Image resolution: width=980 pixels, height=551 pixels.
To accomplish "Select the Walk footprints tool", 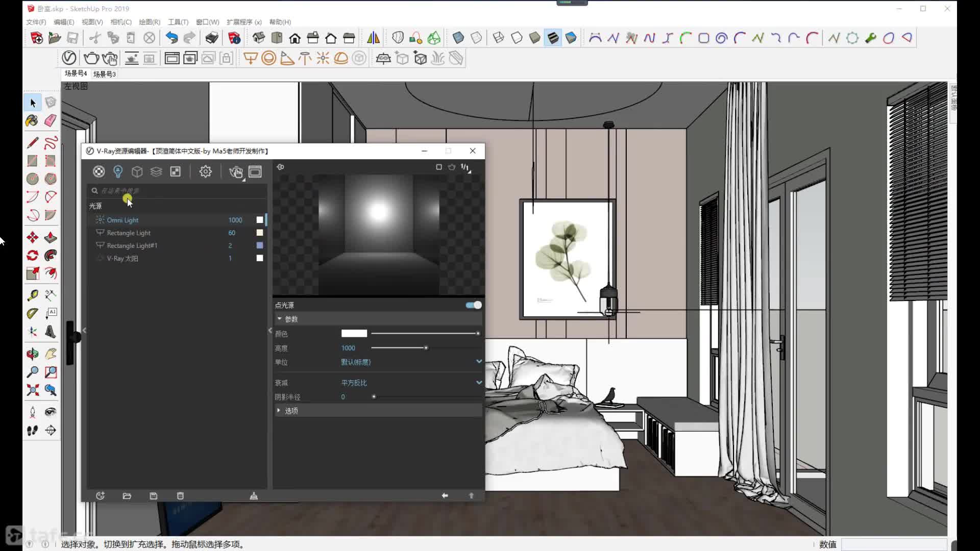I will (32, 431).
